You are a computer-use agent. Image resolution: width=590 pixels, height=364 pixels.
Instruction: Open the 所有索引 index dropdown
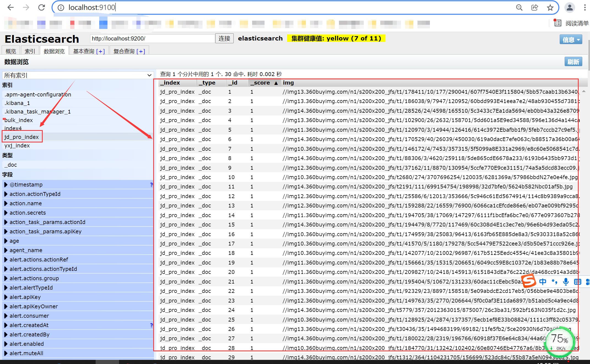point(78,75)
